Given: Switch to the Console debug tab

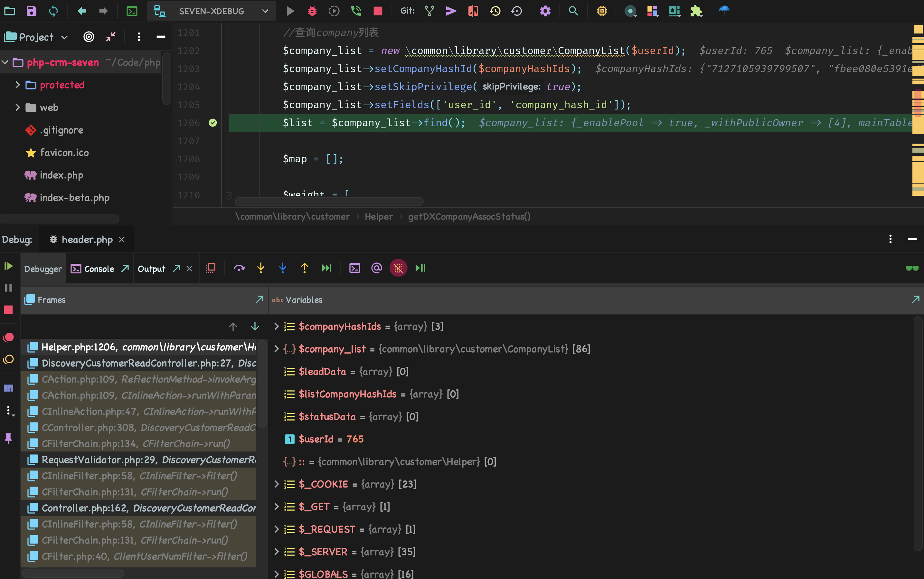Looking at the screenshot, I should click(x=99, y=269).
